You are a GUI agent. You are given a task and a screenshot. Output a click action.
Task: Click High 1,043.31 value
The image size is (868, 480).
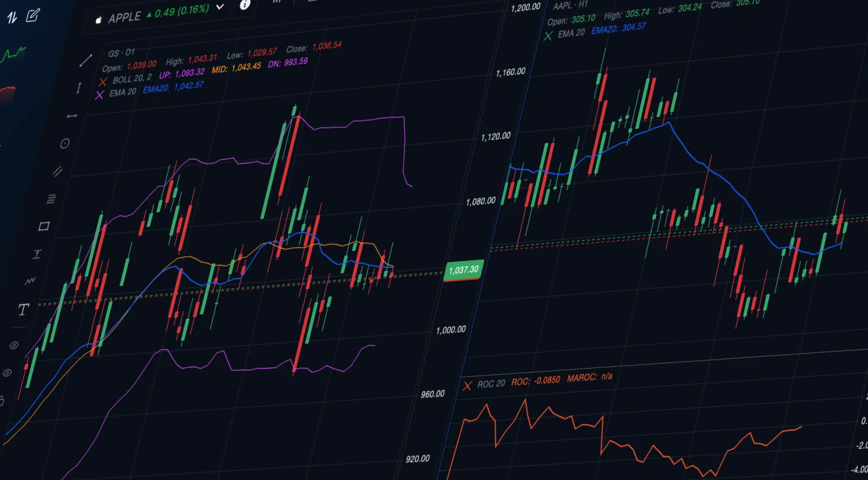[x=192, y=59]
